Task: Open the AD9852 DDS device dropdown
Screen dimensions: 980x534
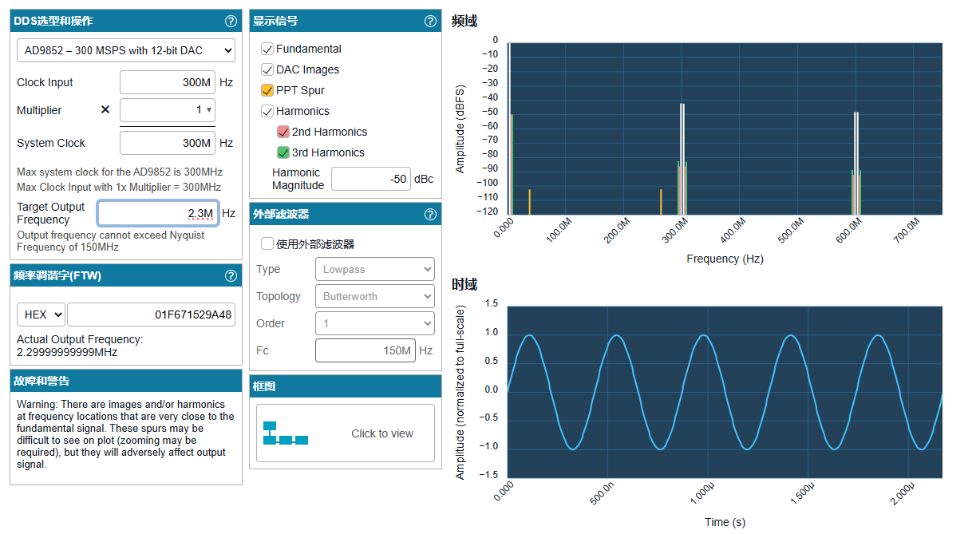Action: click(x=126, y=50)
